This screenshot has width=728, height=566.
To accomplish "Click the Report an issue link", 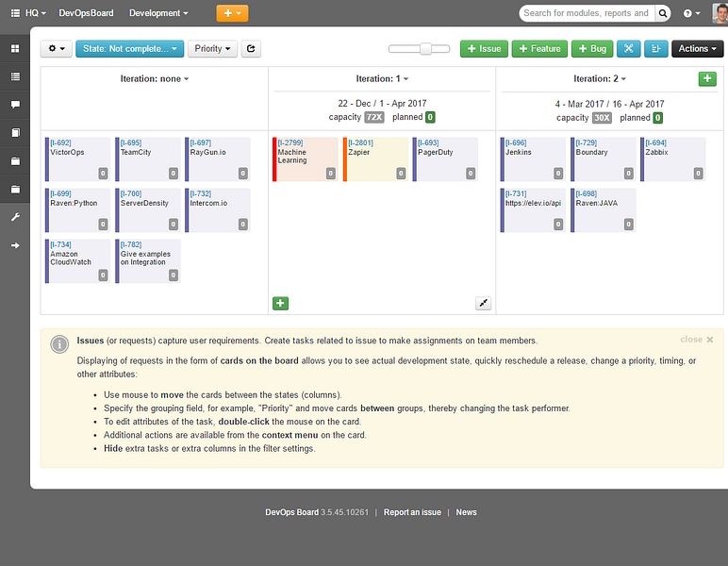I will click(x=412, y=512).
